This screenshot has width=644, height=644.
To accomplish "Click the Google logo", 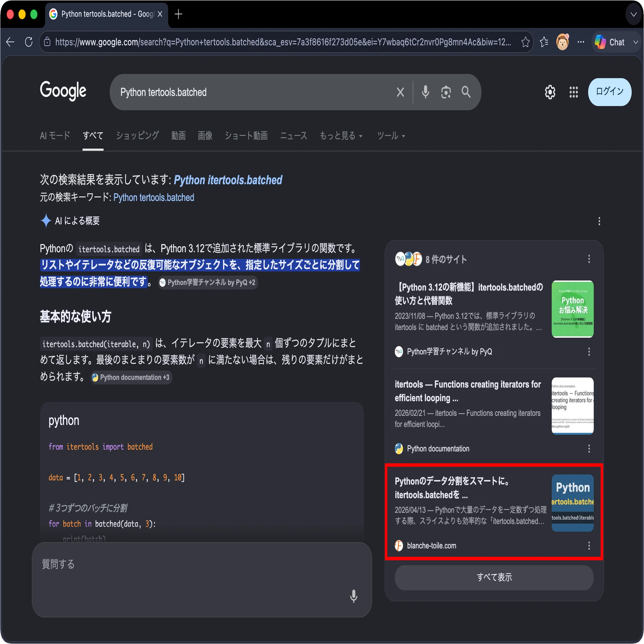I will click(63, 91).
